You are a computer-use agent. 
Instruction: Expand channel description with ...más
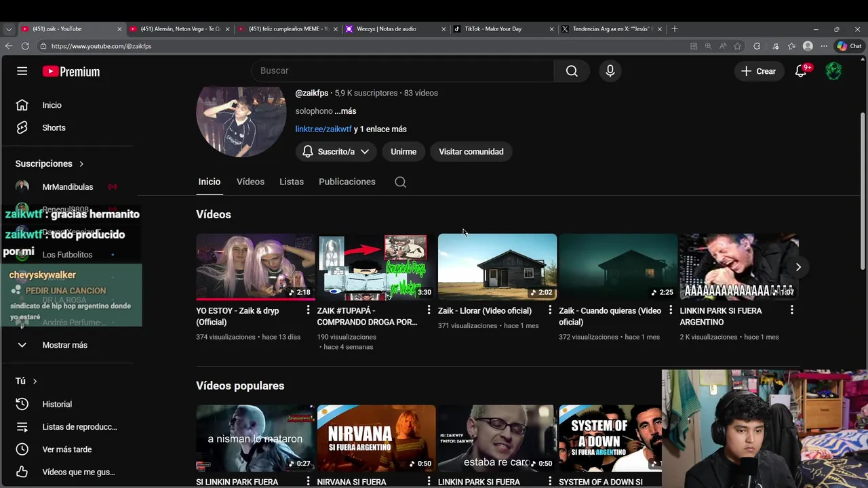pos(345,111)
